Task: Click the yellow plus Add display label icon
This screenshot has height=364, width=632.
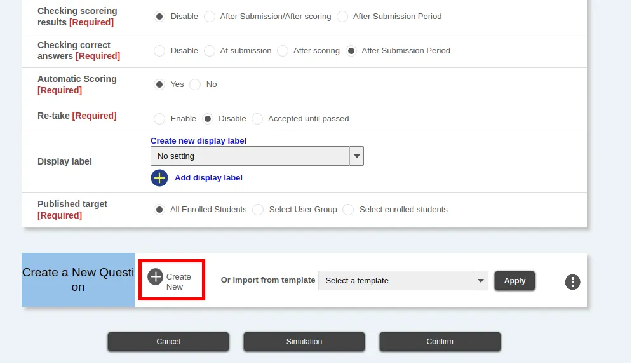Action: coord(159,178)
